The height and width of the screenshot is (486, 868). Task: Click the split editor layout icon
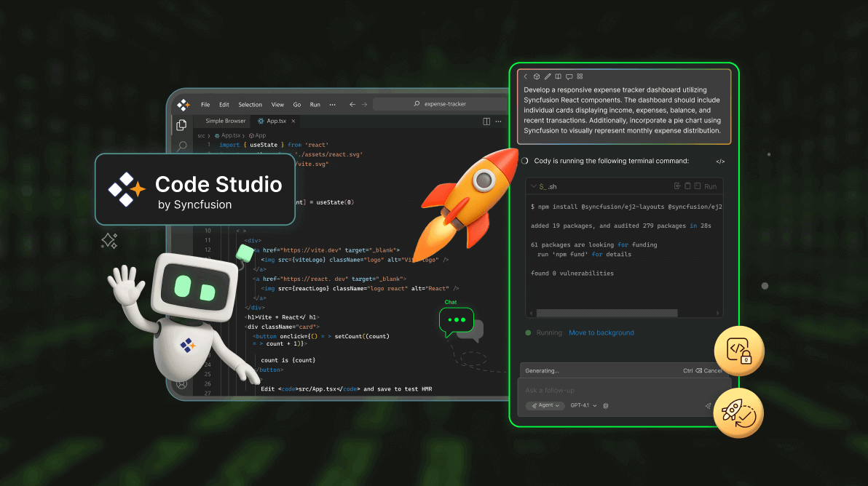(486, 121)
